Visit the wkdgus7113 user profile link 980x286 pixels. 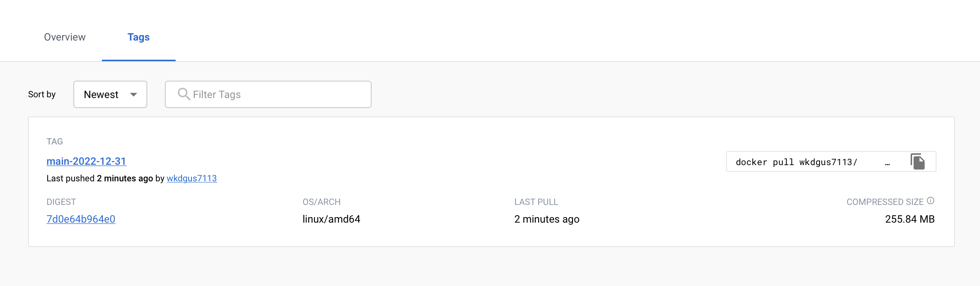point(192,178)
